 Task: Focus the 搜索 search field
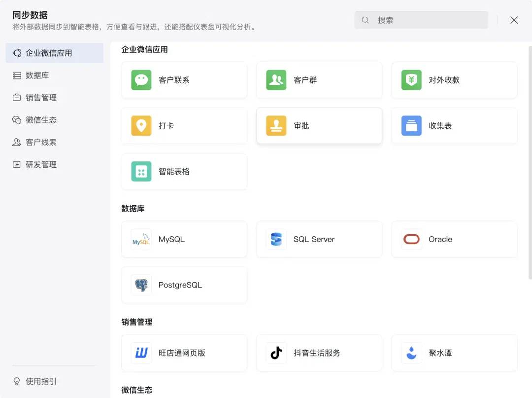pyautogui.click(x=421, y=20)
